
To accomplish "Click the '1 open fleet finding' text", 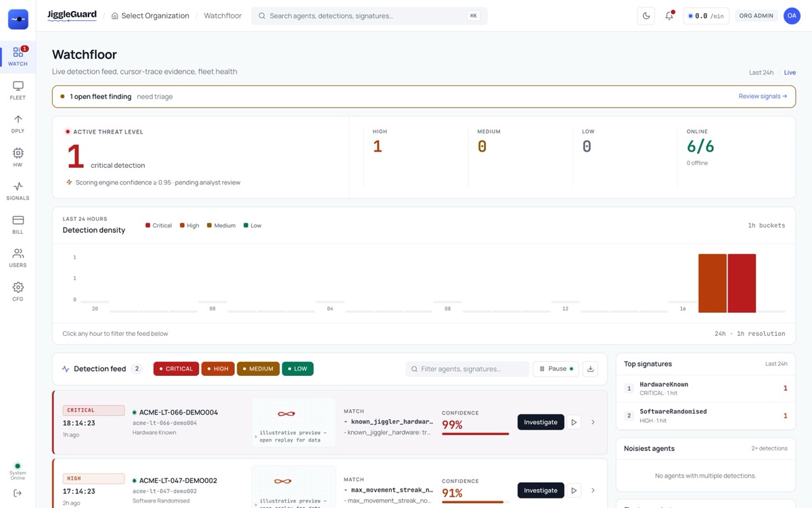I will 101,96.
